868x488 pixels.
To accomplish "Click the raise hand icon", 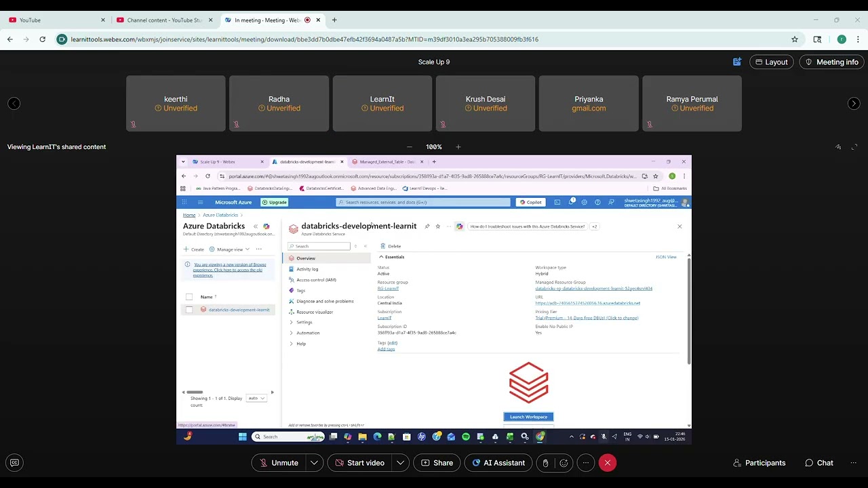I will (546, 463).
